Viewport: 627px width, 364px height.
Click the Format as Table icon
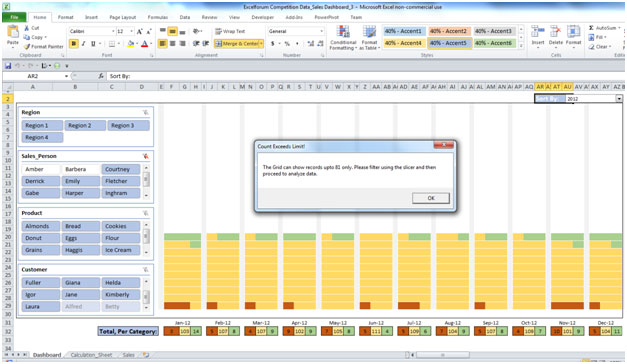pos(369,38)
